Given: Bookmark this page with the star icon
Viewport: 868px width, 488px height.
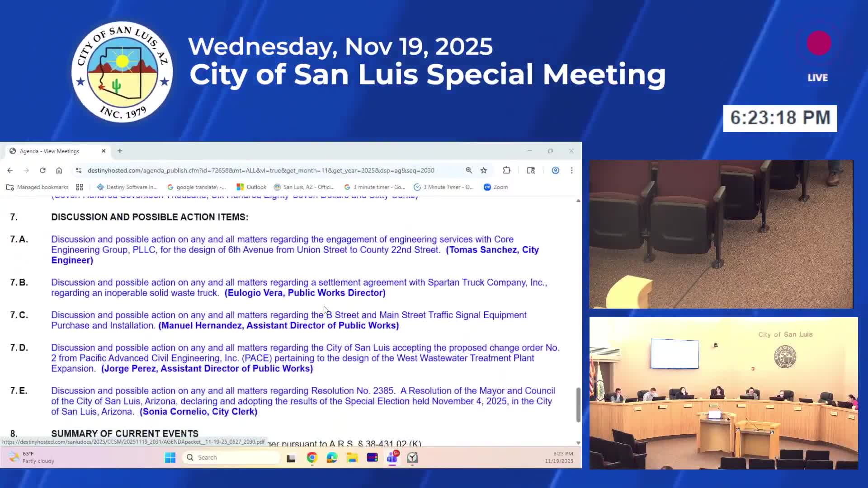Looking at the screenshot, I should tap(484, 170).
